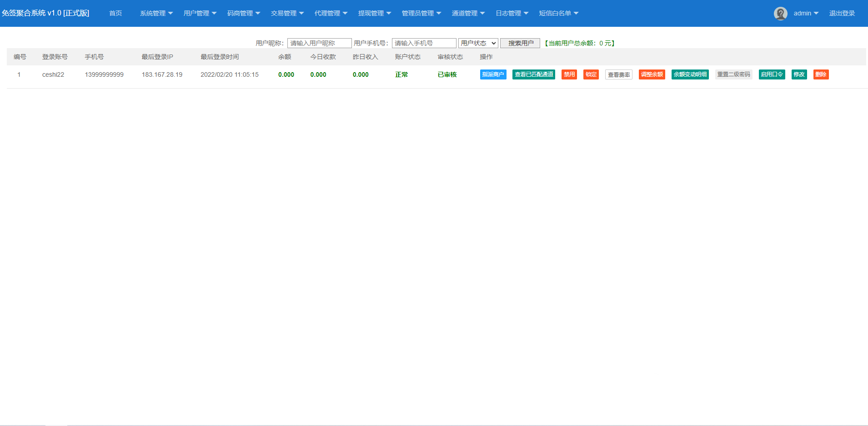Open the 系统管理 dropdown menu

[x=156, y=13]
